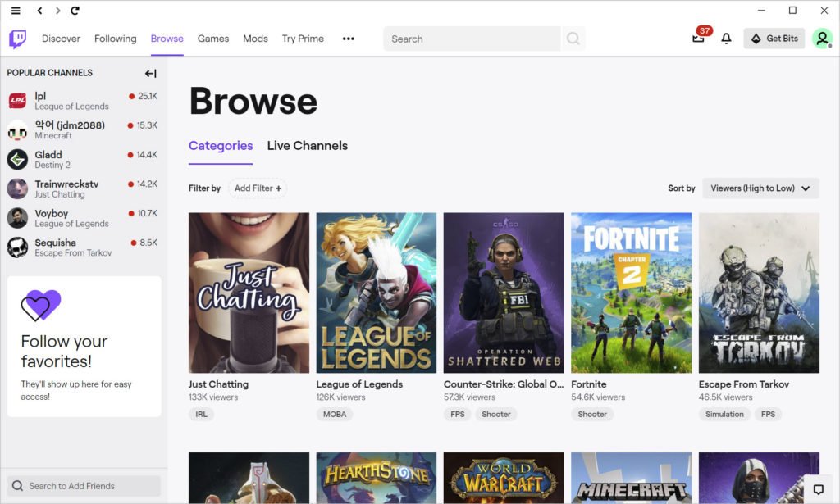Open the Games section
The width and height of the screenshot is (840, 504).
pyautogui.click(x=213, y=39)
